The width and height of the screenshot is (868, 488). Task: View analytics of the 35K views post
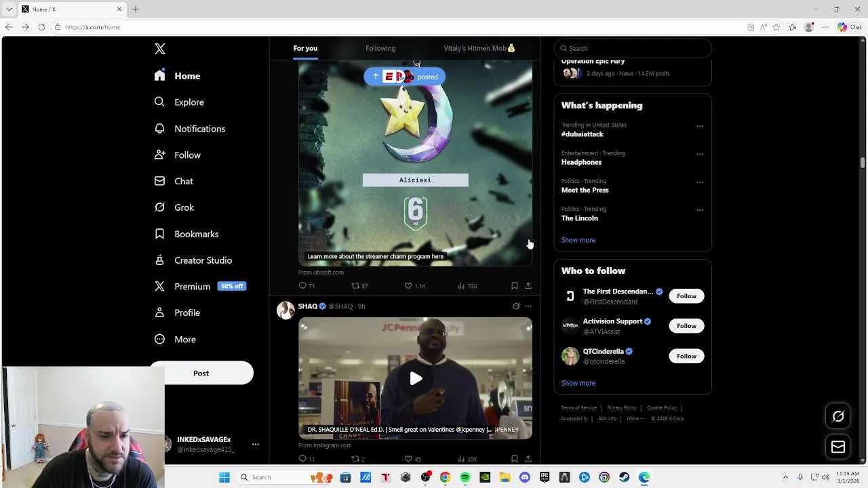click(468, 459)
